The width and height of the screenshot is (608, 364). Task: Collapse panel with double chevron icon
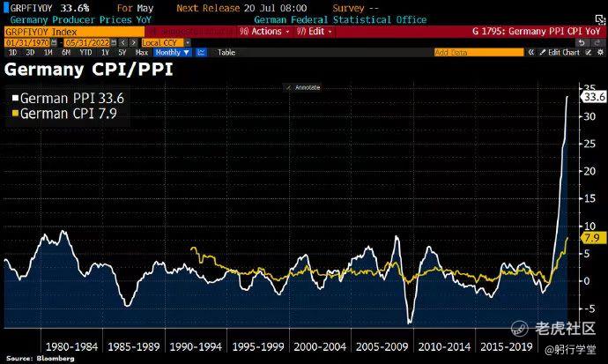[x=531, y=52]
